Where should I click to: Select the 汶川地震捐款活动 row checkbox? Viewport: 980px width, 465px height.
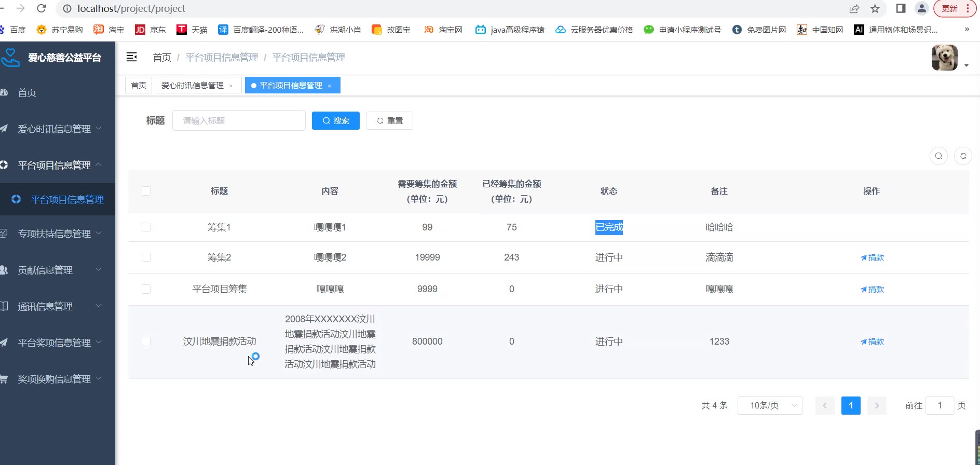click(x=146, y=341)
